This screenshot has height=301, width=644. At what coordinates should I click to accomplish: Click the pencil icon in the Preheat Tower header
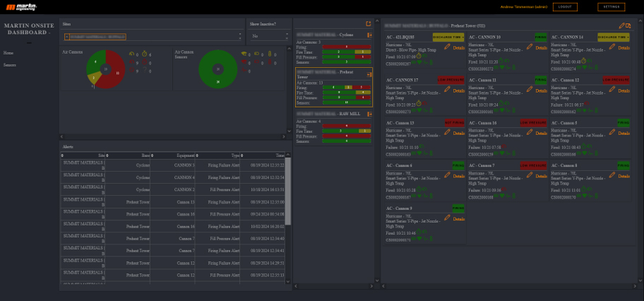click(x=621, y=25)
